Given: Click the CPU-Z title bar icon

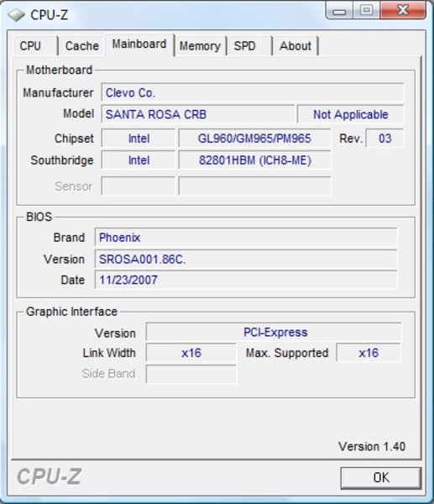Looking at the screenshot, I should tap(16, 15).
